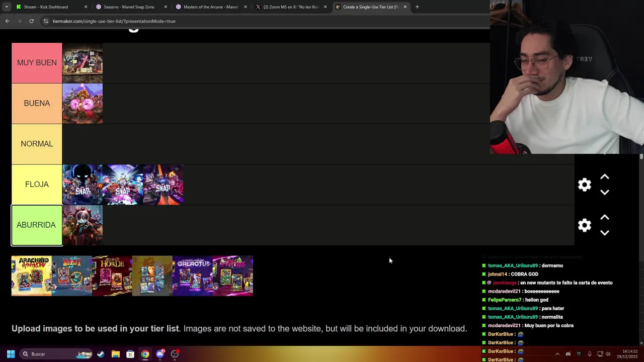The height and width of the screenshot is (362, 644).
Task: Click chat message 'Muy buen por la cobra'
Action: (549, 326)
